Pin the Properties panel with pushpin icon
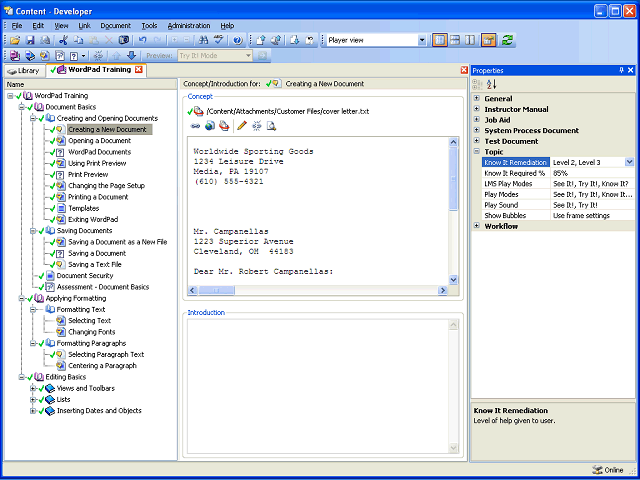Viewport: 640px width, 480px height. (x=620, y=71)
